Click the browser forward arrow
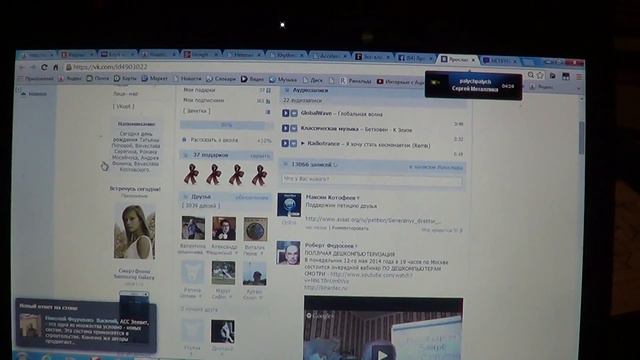Screen dimensions: 640x360 [x=33, y=67]
